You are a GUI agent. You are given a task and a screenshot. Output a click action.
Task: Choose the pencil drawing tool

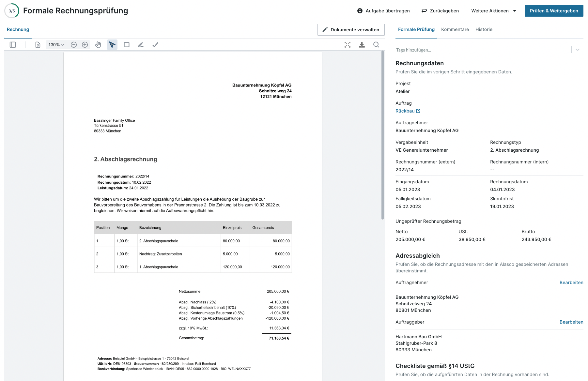(141, 45)
